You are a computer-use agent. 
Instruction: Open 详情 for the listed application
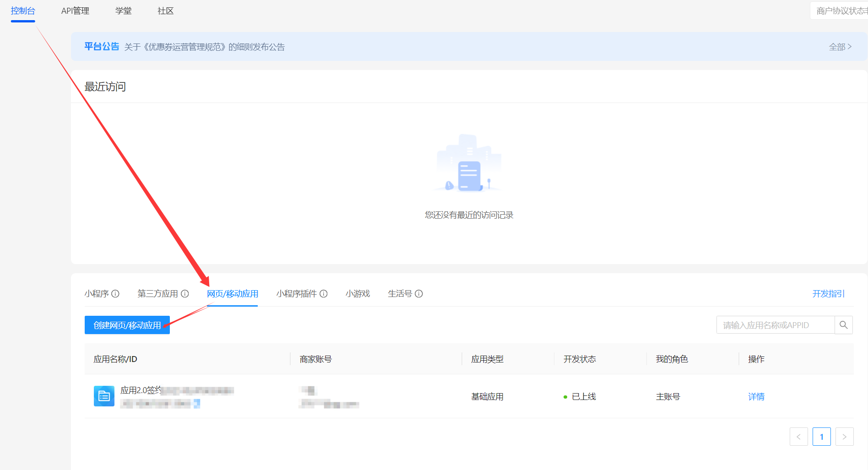(x=756, y=396)
